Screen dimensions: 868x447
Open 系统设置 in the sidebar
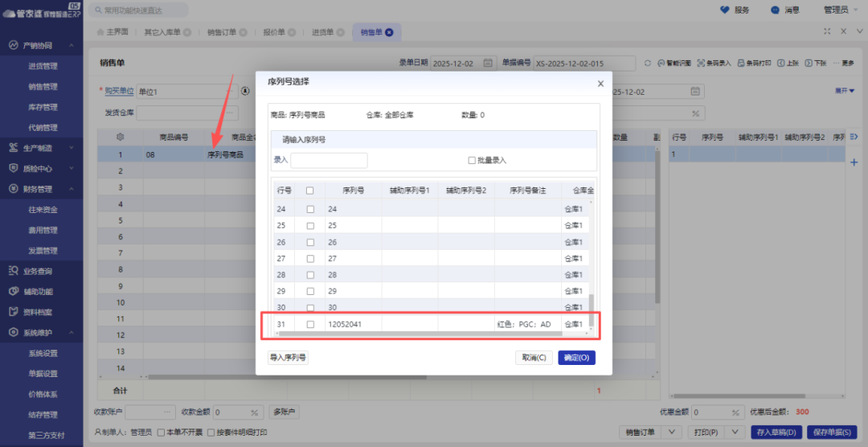pos(43,353)
